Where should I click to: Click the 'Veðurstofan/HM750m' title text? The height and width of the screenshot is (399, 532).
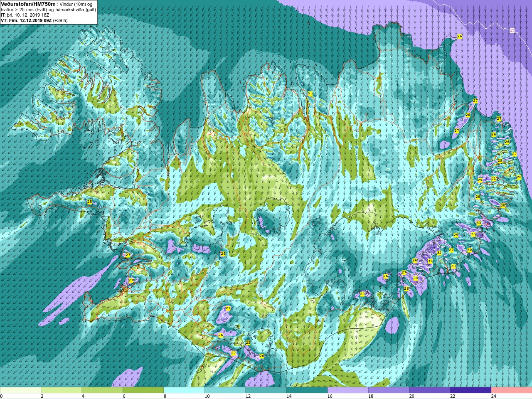28,4
